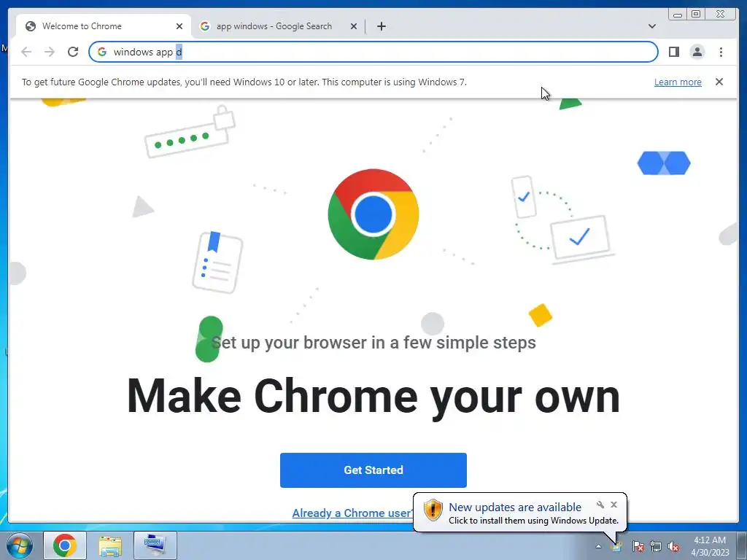The width and height of the screenshot is (747, 560).
Task: Reload the current page
Action: (73, 52)
